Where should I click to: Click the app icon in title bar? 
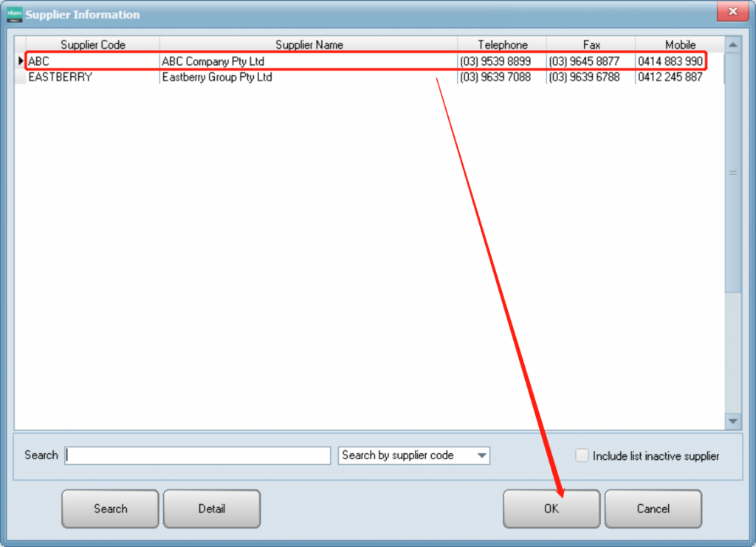[14, 14]
